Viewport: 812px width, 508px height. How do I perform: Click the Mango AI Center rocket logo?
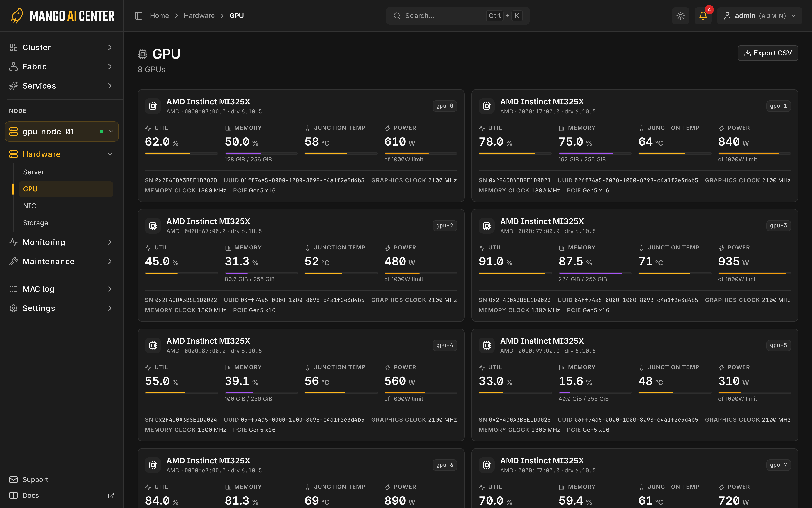pyautogui.click(x=17, y=16)
